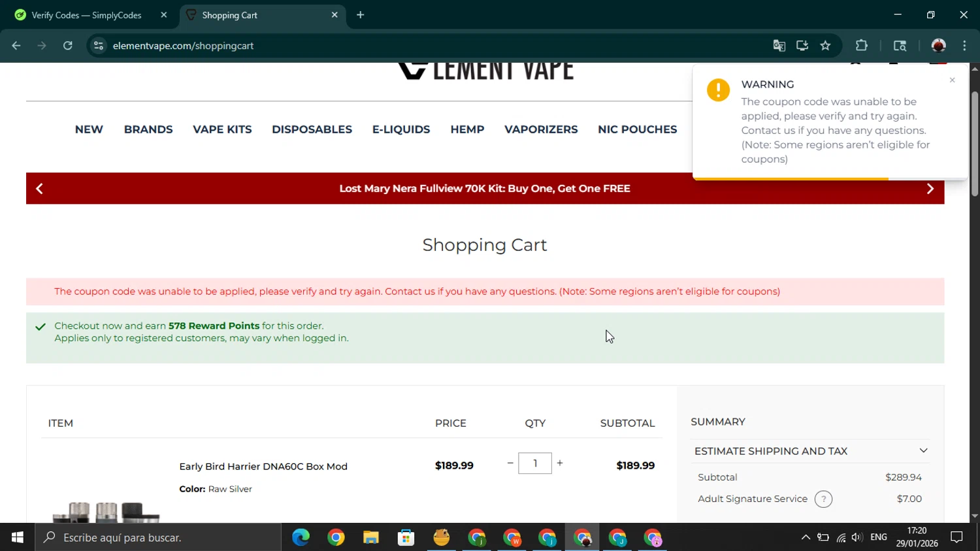The height and width of the screenshot is (551, 980).
Task: Open the taskbar clock showing 17:20
Action: [917, 537]
